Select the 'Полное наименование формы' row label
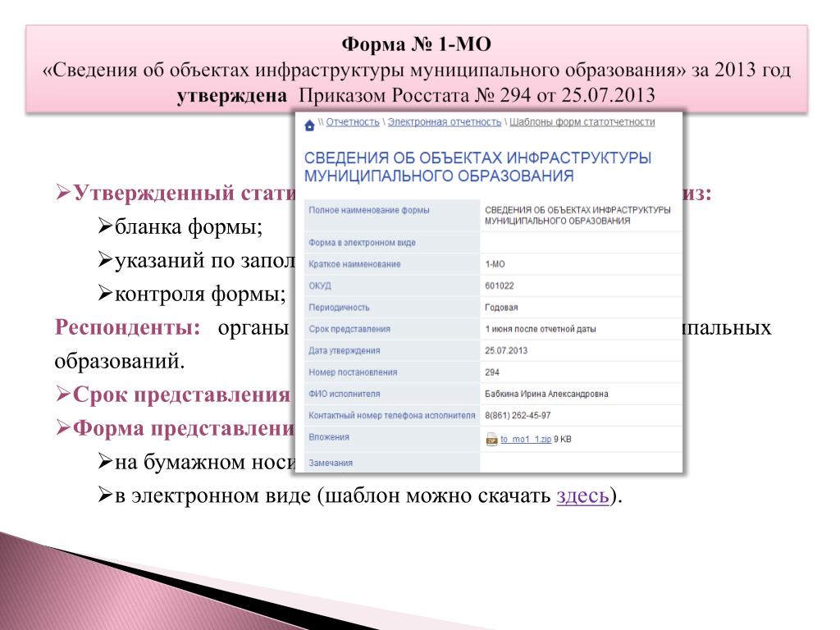 coord(368,210)
